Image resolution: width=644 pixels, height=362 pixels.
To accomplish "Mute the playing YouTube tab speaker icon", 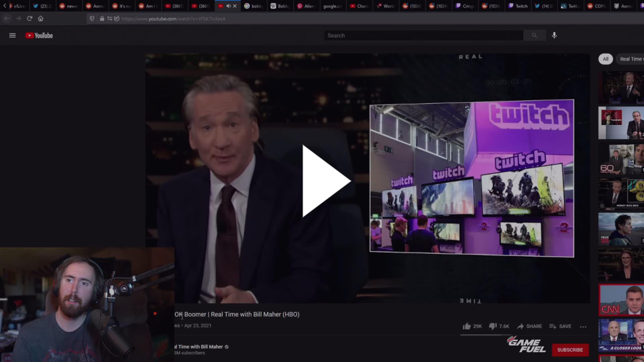I will click(x=228, y=6).
